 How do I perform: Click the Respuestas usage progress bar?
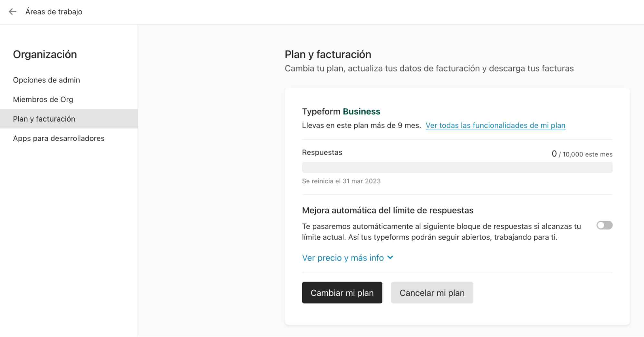457,167
